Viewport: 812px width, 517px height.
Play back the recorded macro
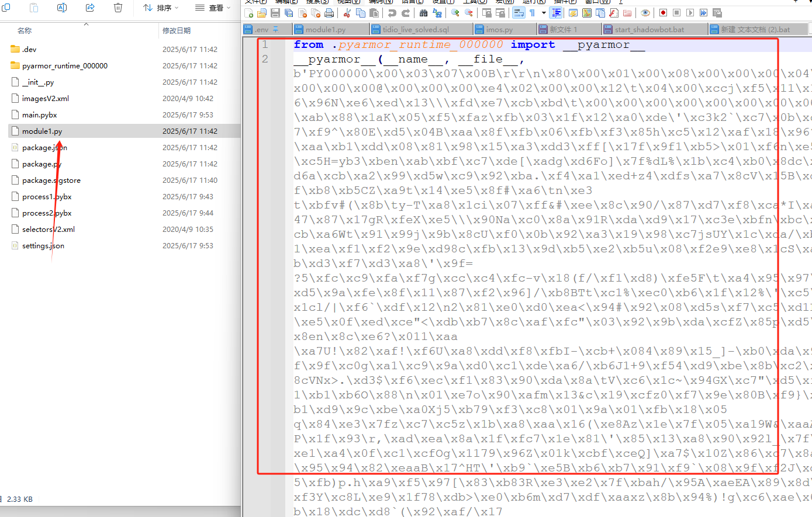tap(690, 13)
